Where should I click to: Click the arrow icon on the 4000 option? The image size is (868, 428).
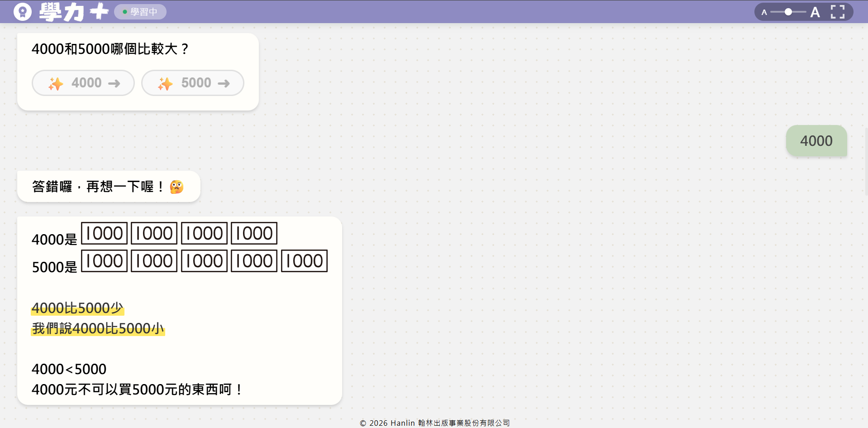pos(114,83)
